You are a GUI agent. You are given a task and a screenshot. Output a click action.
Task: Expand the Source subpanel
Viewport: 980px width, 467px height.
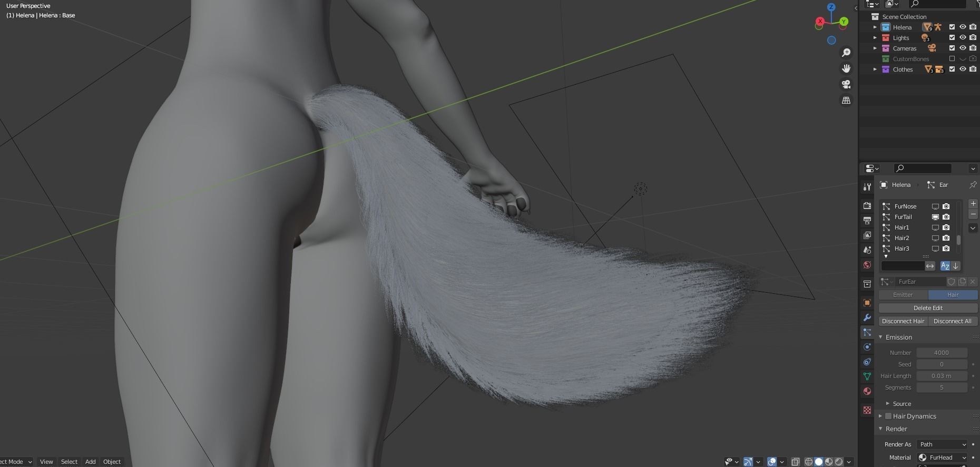tap(888, 404)
